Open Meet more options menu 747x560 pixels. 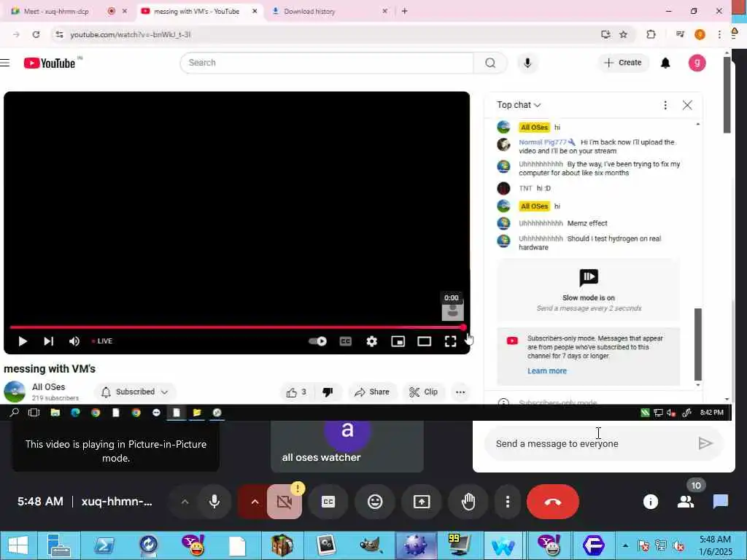click(508, 502)
